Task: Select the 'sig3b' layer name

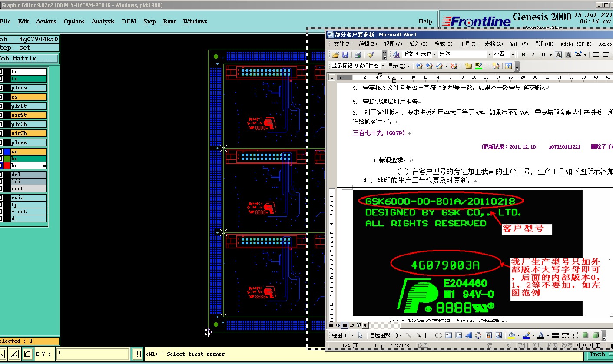Action: point(28,133)
